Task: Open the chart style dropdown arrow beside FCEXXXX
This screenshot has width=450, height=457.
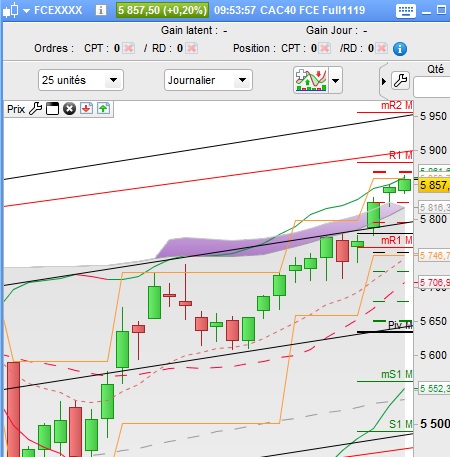Action: click(26, 11)
